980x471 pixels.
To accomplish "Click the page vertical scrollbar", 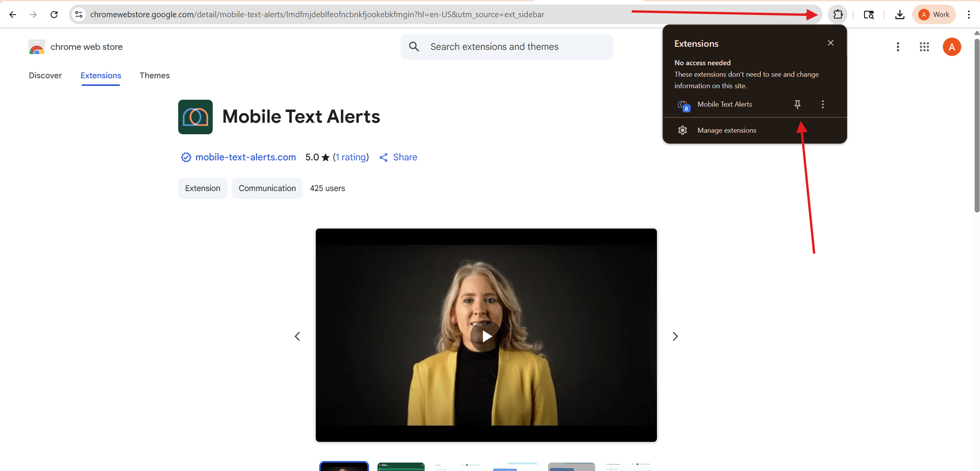I will [x=977, y=125].
